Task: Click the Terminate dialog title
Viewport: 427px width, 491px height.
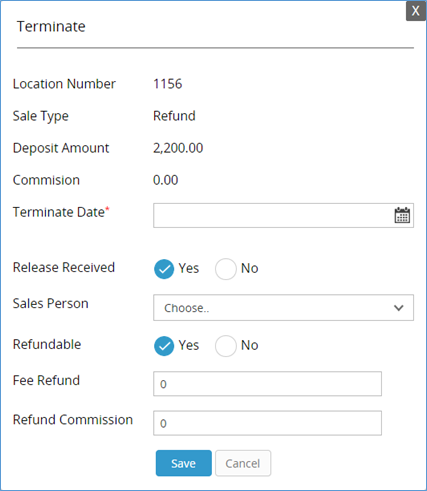Action: 51,27
